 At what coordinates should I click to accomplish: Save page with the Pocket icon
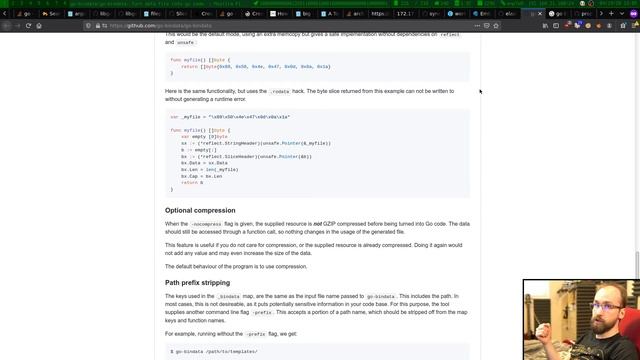tap(487, 26)
